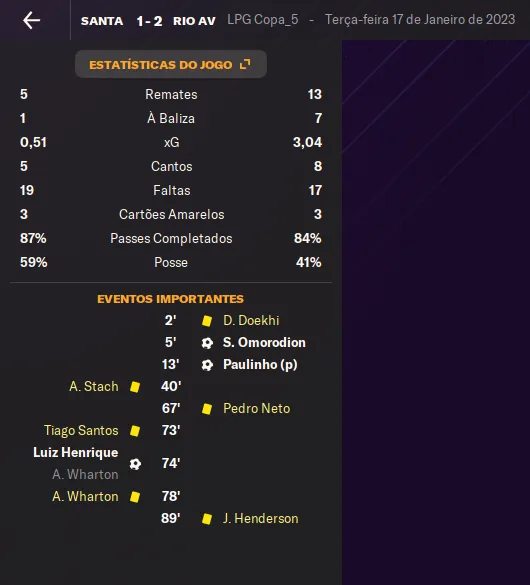Image resolution: width=530 pixels, height=585 pixels.
Task: Click J. Henderson's yellow card icon
Action: 207,519
